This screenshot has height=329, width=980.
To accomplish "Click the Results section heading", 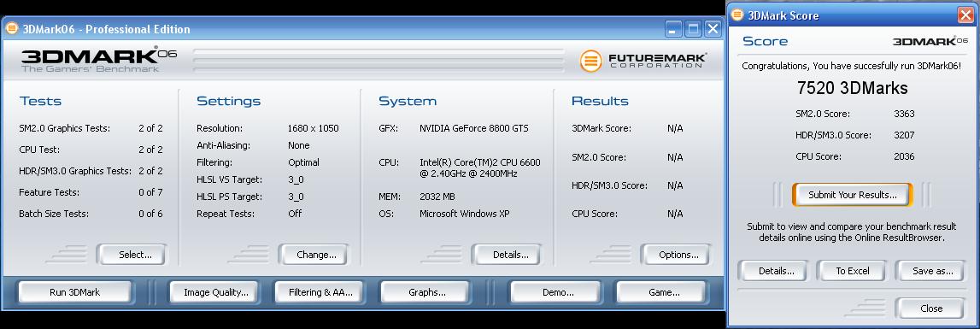I will (600, 102).
